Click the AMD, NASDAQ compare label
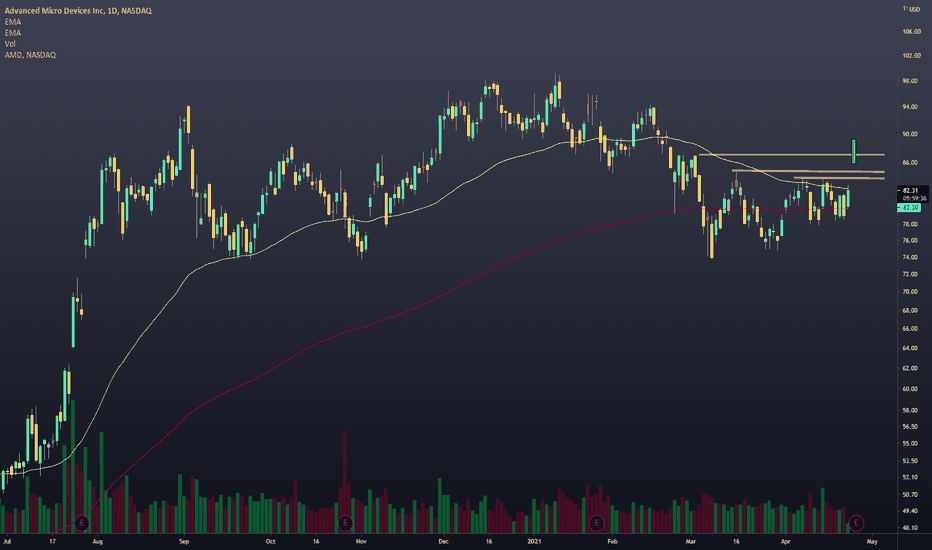 point(30,55)
